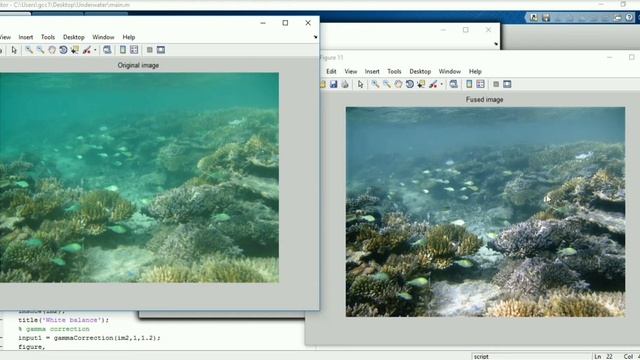Activate Zoom In tool in Original image window
This screenshot has width=640, height=360.
tap(29, 50)
